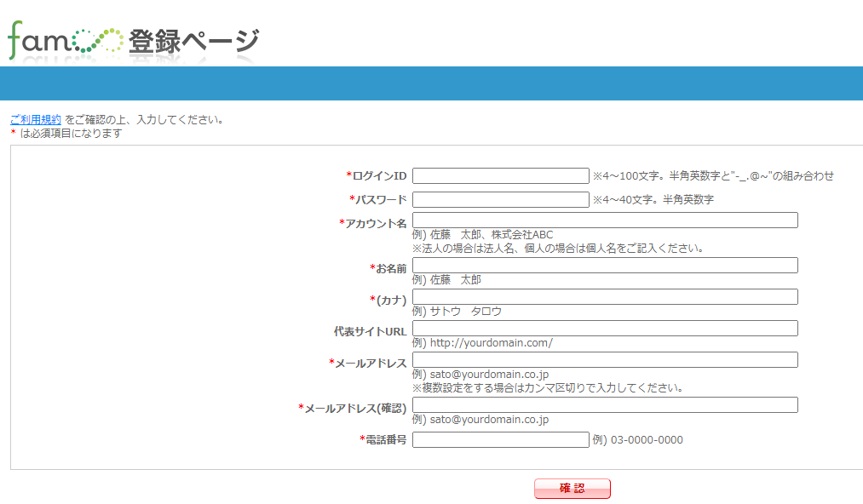Focus the 電話番号 input box
Screen dimensions: 863x504
pos(500,440)
